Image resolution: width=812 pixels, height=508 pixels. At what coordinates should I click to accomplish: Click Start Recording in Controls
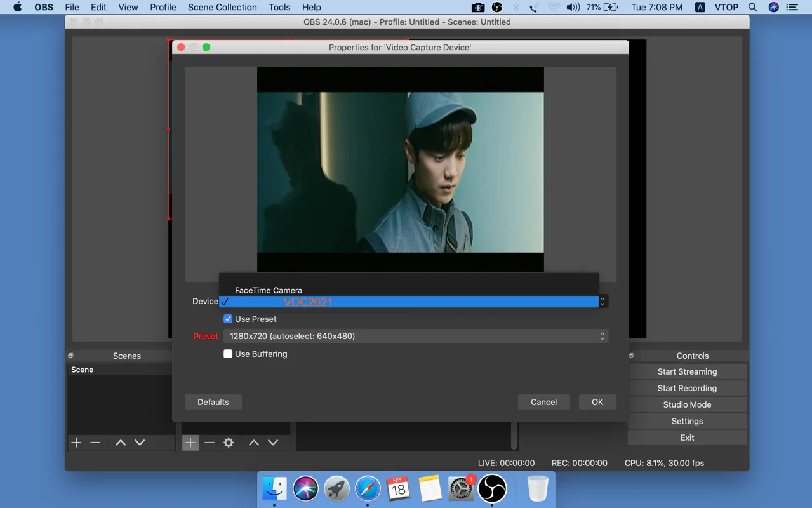pyautogui.click(x=687, y=388)
